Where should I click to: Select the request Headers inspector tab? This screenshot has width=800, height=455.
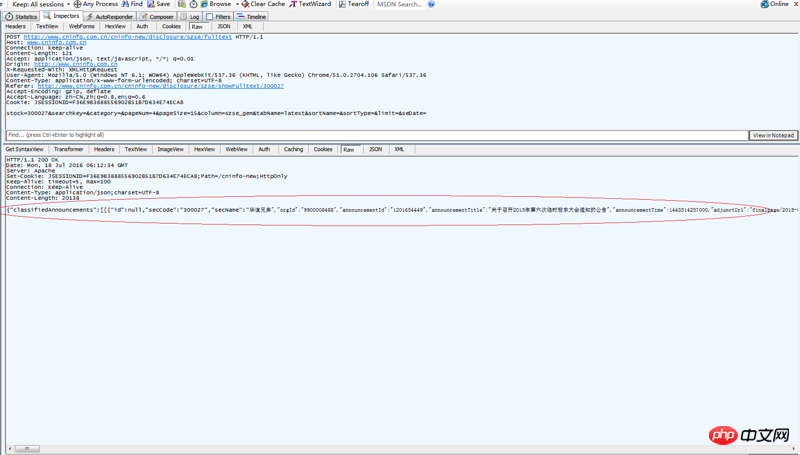[15, 27]
